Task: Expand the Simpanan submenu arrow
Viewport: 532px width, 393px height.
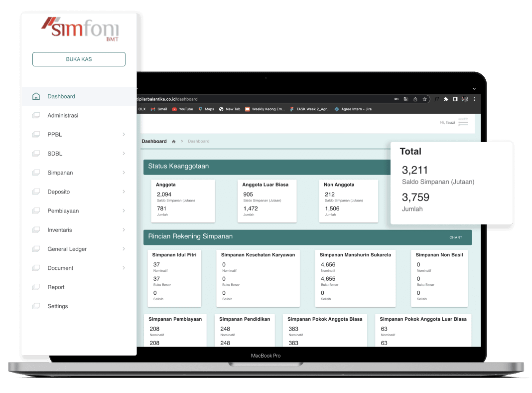Action: point(124,173)
